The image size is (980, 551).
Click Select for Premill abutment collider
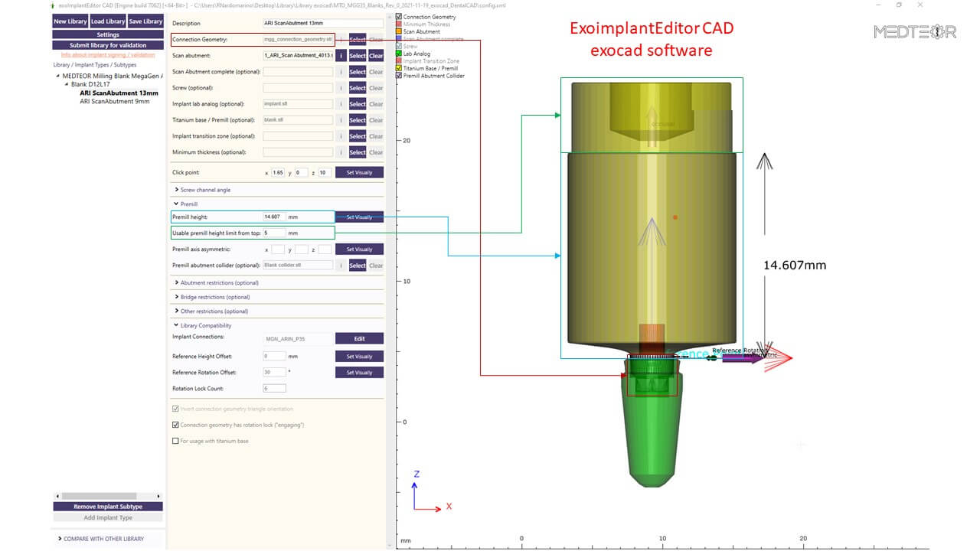click(358, 266)
